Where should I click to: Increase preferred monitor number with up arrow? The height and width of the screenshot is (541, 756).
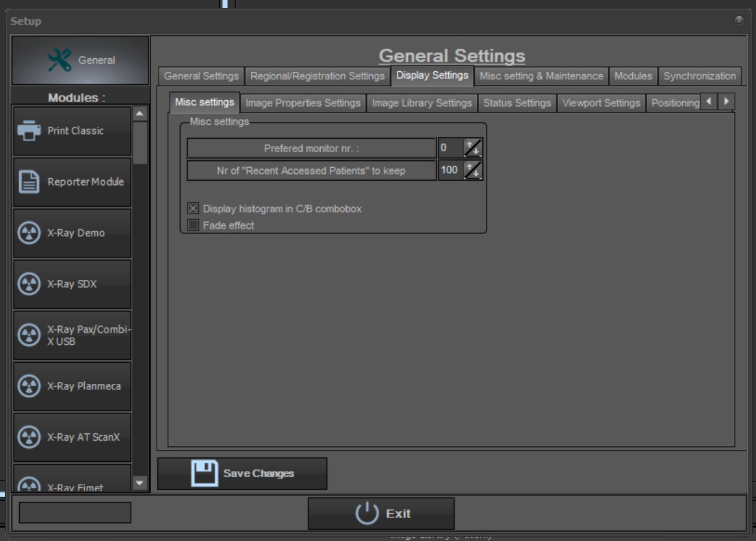[469, 144]
